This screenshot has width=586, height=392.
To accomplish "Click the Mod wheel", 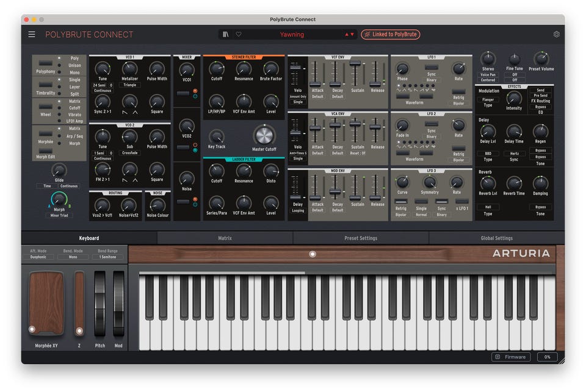I will [118, 304].
